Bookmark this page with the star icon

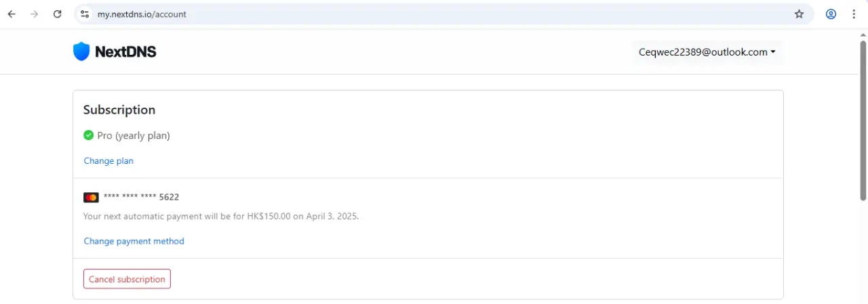(x=799, y=14)
